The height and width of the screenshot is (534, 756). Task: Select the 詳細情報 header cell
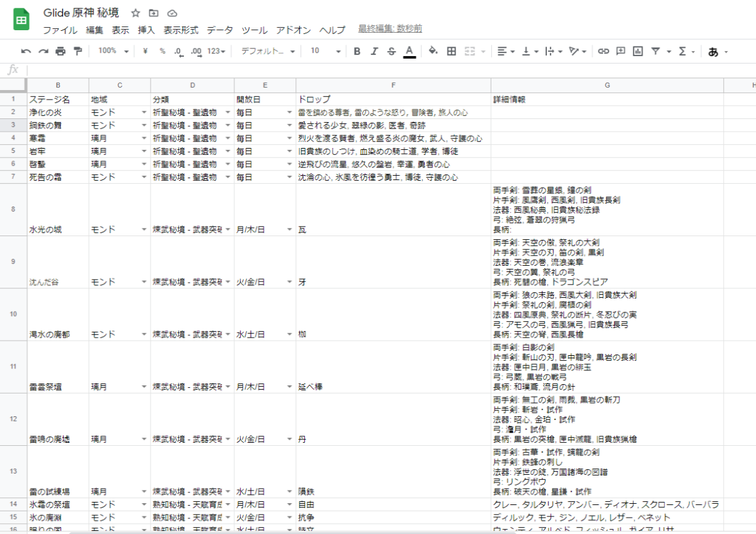[607, 99]
